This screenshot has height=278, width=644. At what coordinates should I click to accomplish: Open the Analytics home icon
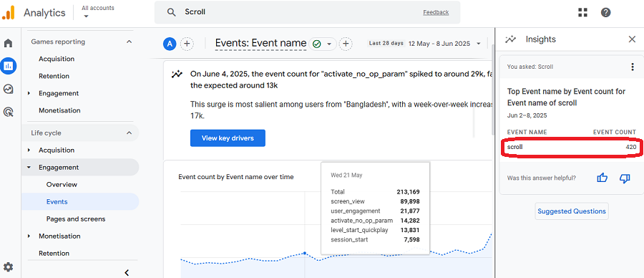click(8, 43)
